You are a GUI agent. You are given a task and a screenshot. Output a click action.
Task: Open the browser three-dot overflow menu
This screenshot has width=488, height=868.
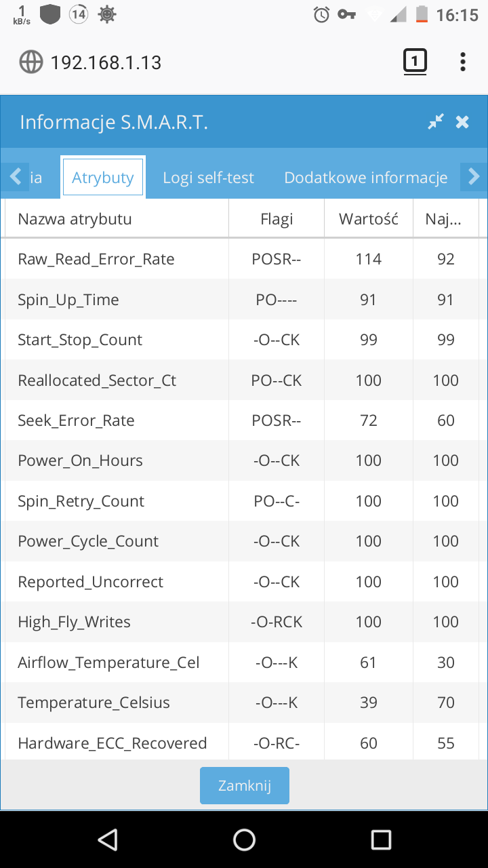pyautogui.click(x=463, y=62)
